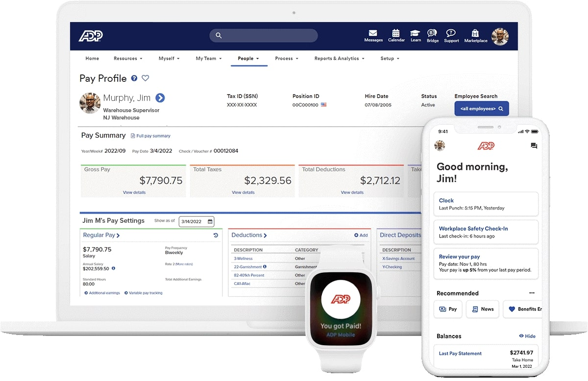Open the People navigation dropdown
This screenshot has height=381, width=588.
[x=248, y=58]
